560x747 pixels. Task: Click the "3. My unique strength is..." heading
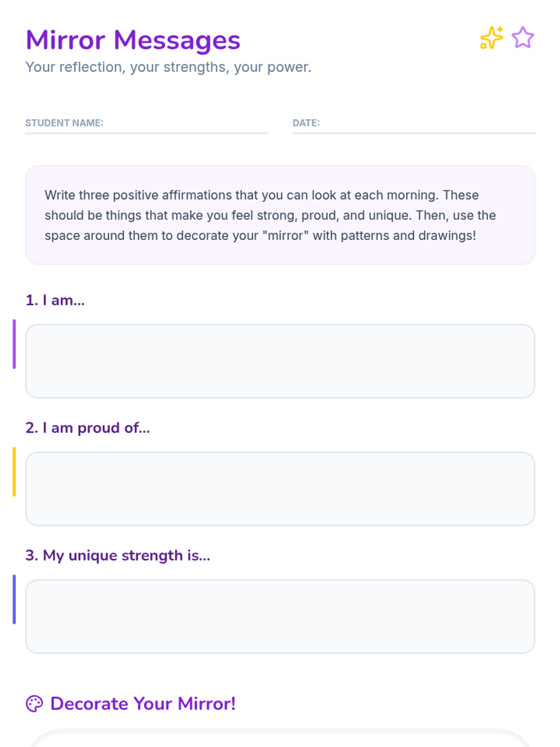(118, 555)
